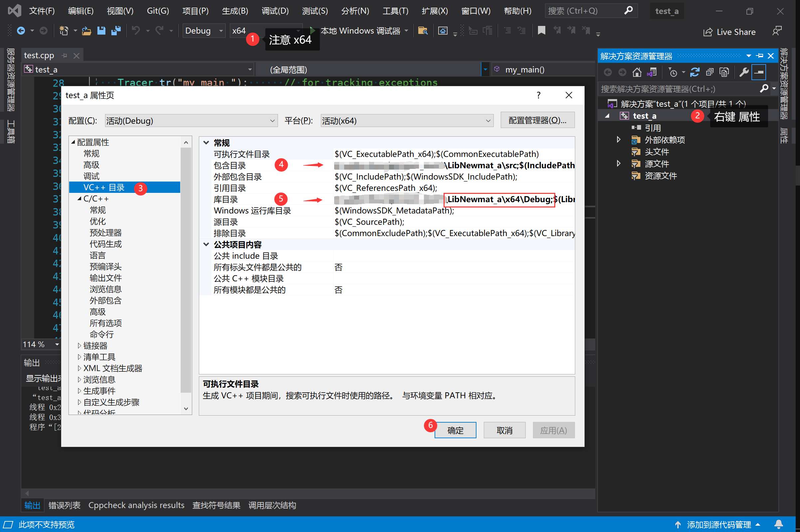The height and width of the screenshot is (532, 800).
Task: Collapse the 公共项目内容 section chevron
Action: (x=206, y=244)
